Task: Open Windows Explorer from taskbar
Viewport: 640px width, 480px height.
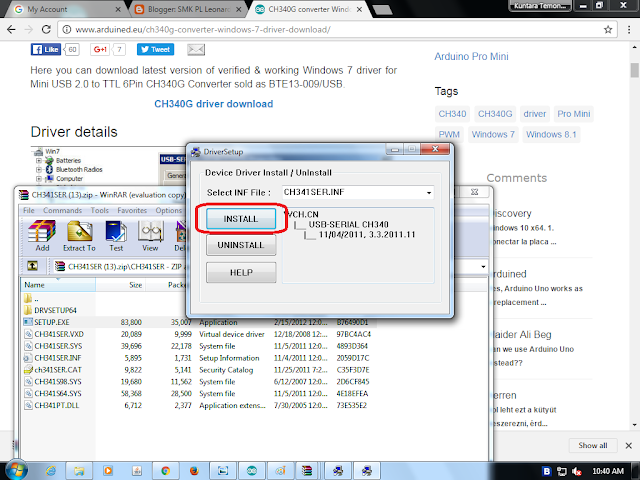Action: tap(79, 471)
